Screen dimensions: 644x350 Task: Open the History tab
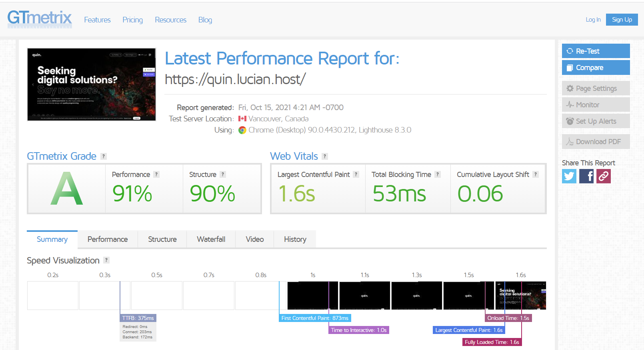click(x=295, y=239)
